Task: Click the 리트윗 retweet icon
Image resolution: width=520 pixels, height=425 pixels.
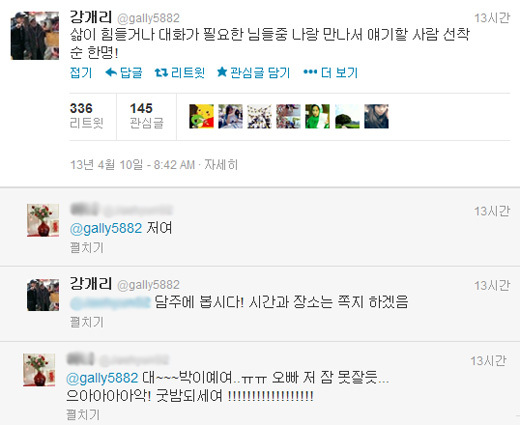Action: tap(161, 72)
